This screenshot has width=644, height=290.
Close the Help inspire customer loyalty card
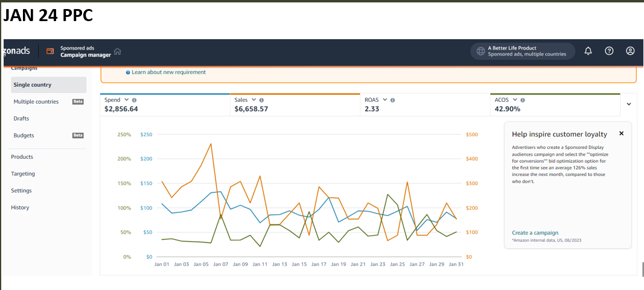click(x=621, y=134)
